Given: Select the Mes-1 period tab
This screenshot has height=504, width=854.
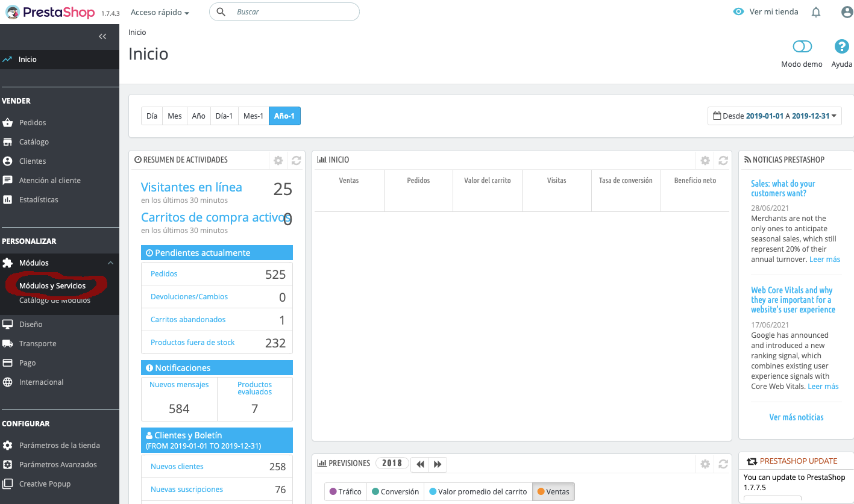Looking at the screenshot, I should point(253,116).
